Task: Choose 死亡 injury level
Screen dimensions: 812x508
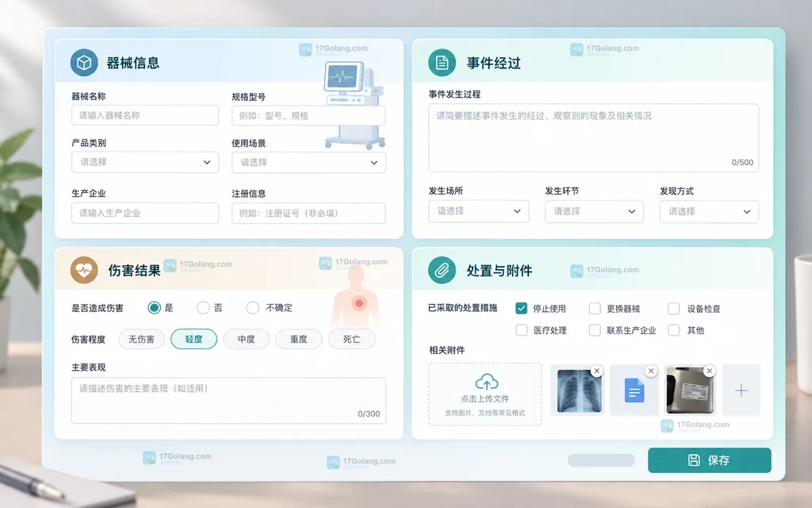Action: click(351, 339)
